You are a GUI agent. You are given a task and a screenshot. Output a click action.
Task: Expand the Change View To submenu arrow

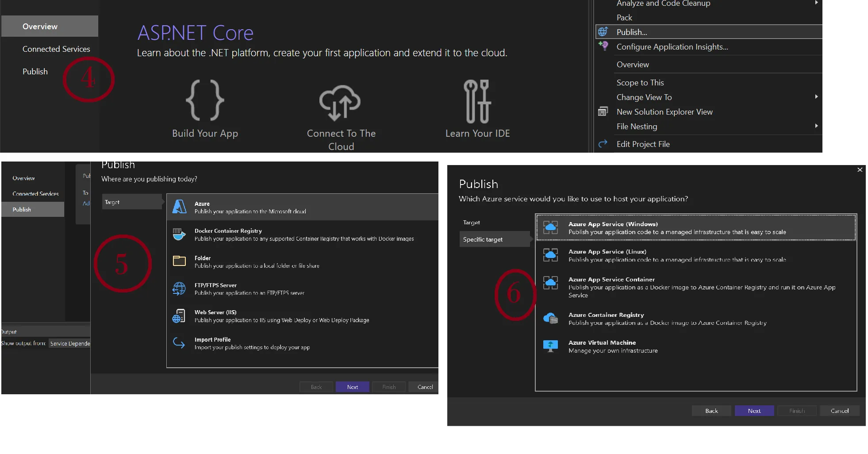816,96
